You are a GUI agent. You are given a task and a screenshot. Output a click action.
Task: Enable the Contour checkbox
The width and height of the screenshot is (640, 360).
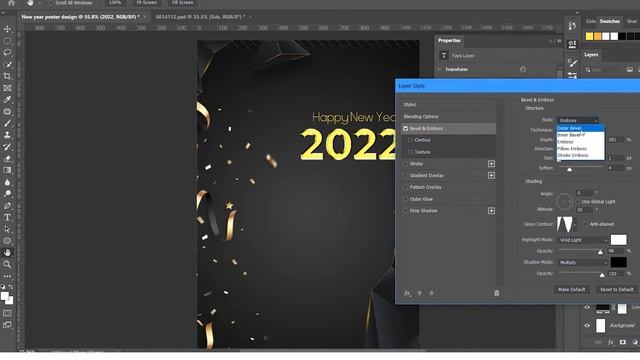(x=411, y=140)
